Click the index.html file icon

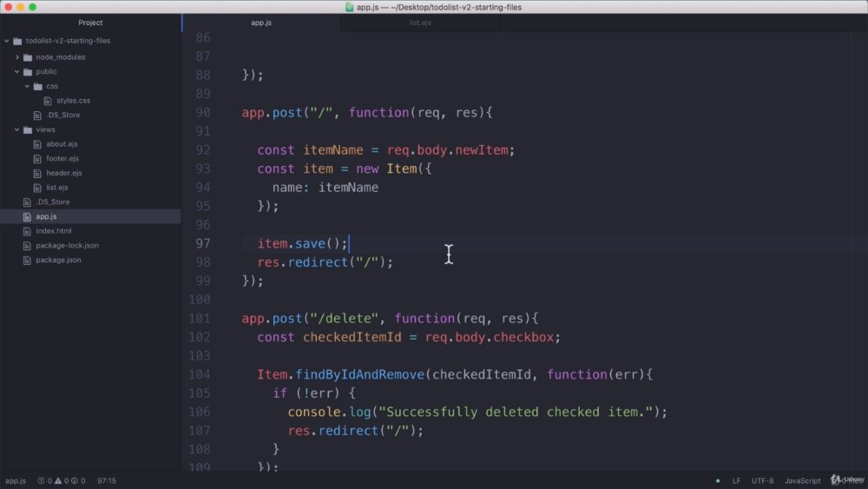point(27,231)
